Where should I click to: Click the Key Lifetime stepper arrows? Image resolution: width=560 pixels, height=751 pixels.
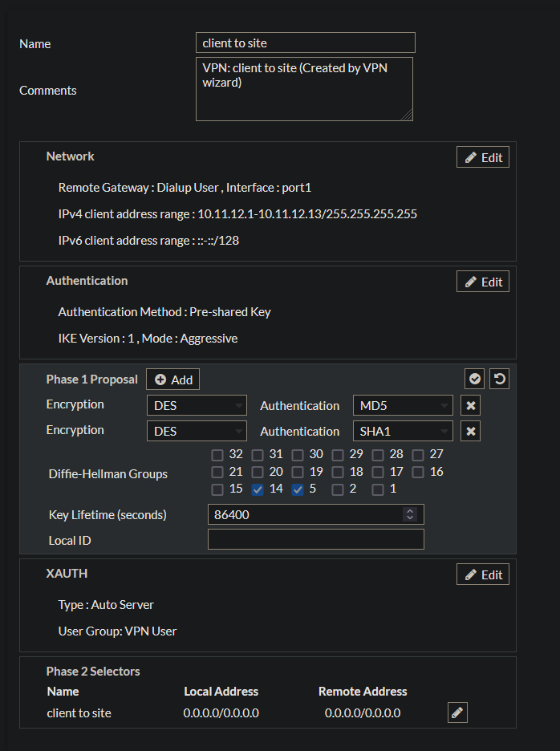(411, 514)
